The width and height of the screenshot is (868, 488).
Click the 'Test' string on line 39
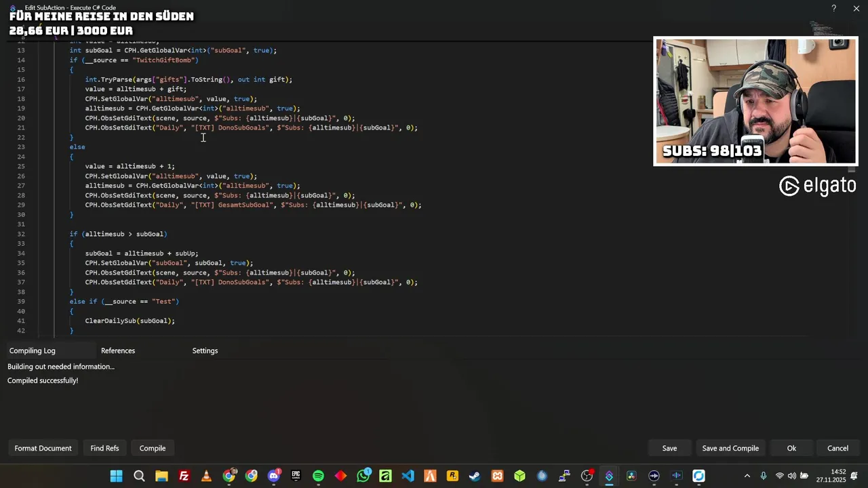163,301
